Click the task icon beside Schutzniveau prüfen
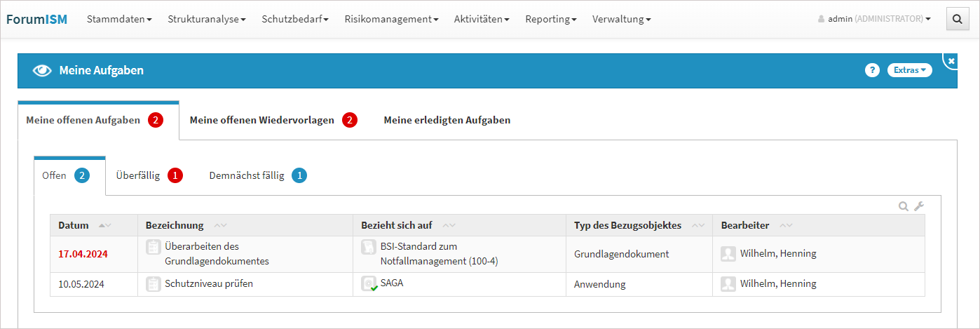Screen dimensions: 980x329 153,284
